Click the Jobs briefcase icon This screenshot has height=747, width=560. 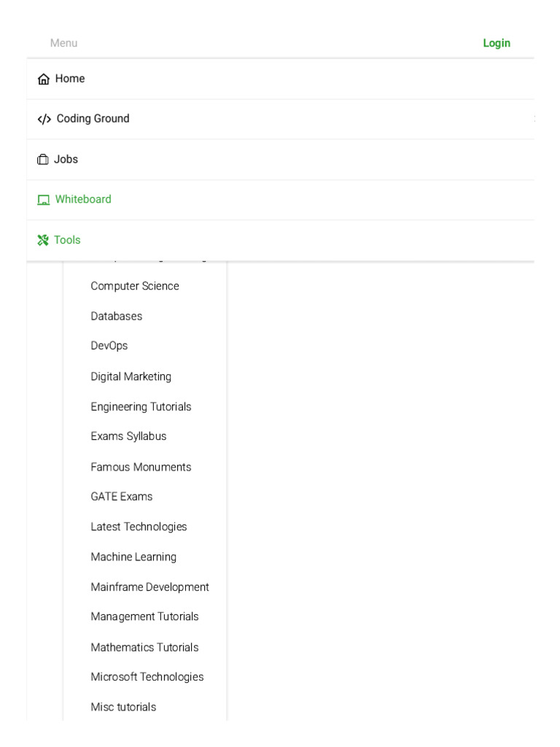tap(43, 160)
